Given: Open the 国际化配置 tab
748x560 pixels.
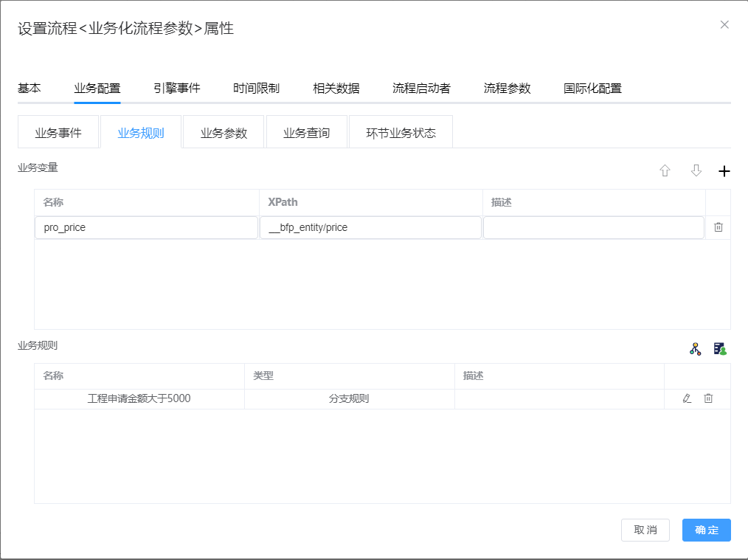Looking at the screenshot, I should (x=592, y=87).
